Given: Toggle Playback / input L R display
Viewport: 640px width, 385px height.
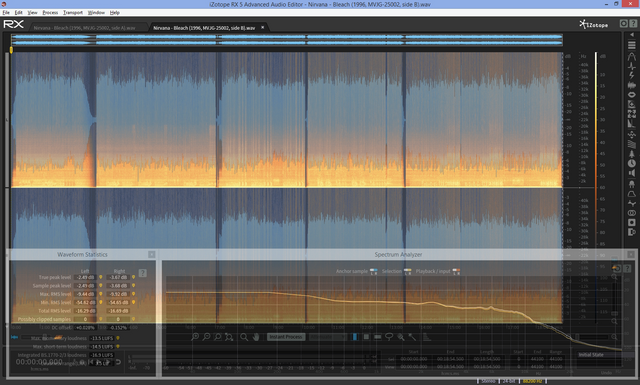Looking at the screenshot, I should (x=456, y=272).
